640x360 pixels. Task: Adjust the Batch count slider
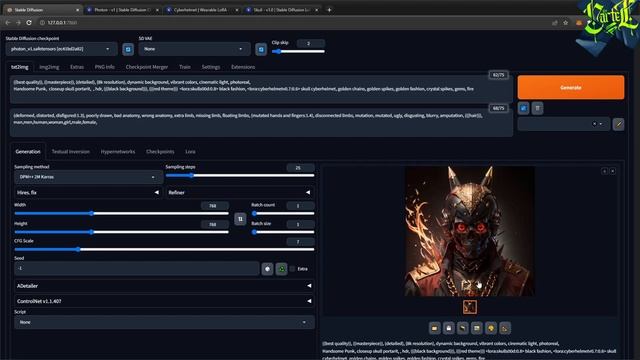click(x=283, y=213)
